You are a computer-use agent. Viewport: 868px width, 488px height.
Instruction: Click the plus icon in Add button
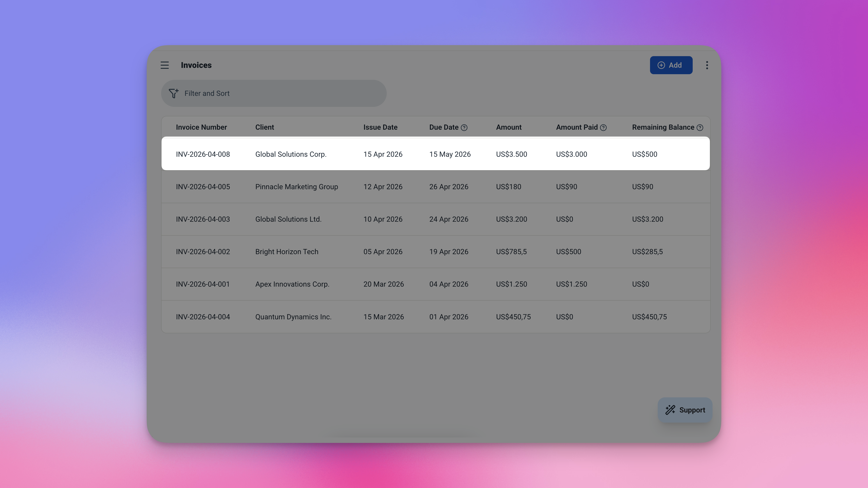coord(661,65)
